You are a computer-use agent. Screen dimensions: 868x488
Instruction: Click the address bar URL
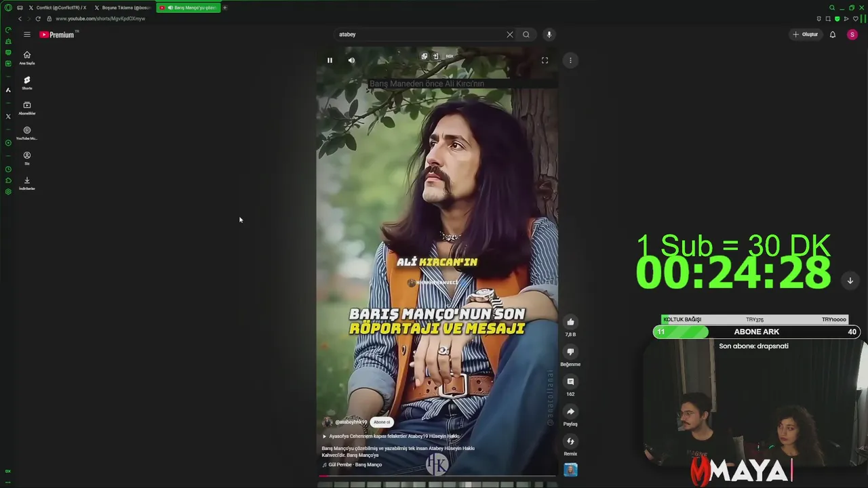[100, 19]
